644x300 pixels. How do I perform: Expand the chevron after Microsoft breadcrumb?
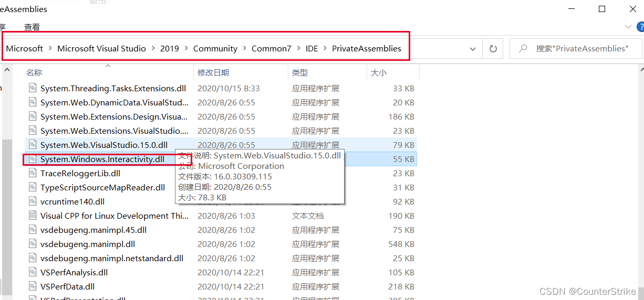click(50, 48)
